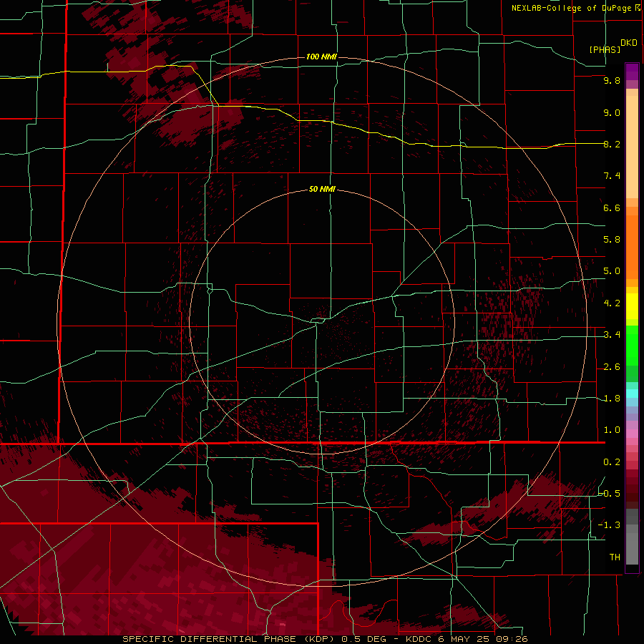Click the DKD [PHAS] unit label
644x644 pixels.
(613, 46)
